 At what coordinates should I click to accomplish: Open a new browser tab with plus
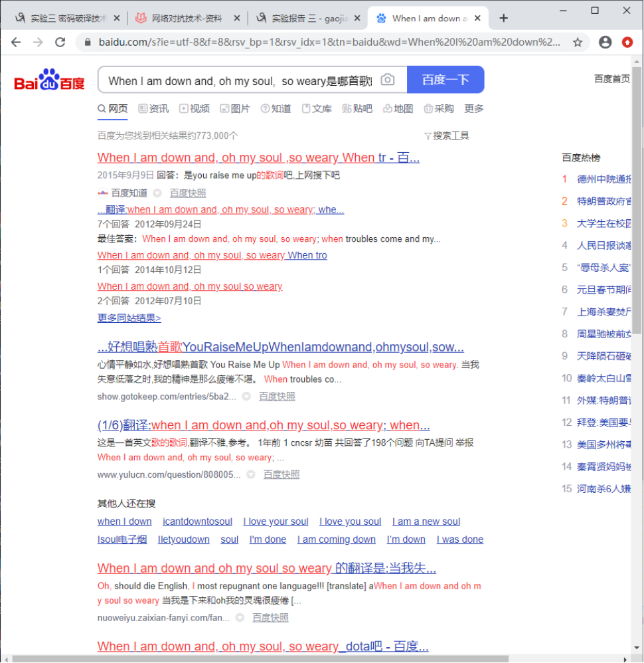[x=503, y=18]
